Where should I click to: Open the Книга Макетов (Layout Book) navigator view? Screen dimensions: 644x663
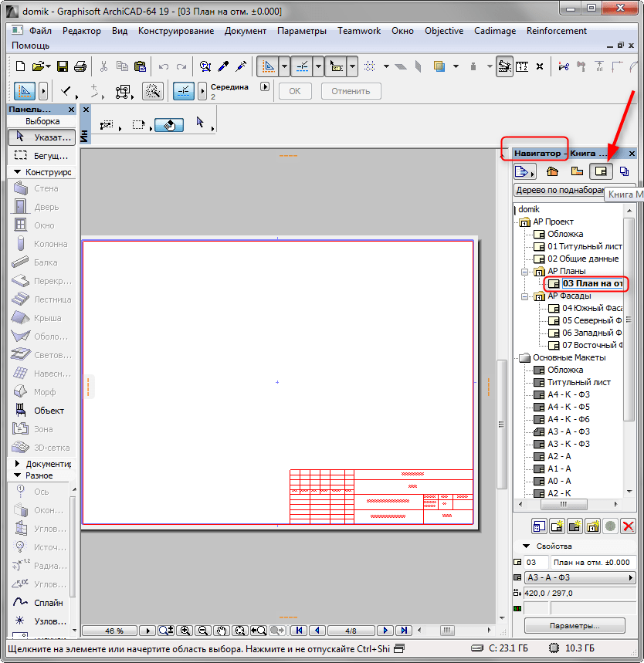599,171
